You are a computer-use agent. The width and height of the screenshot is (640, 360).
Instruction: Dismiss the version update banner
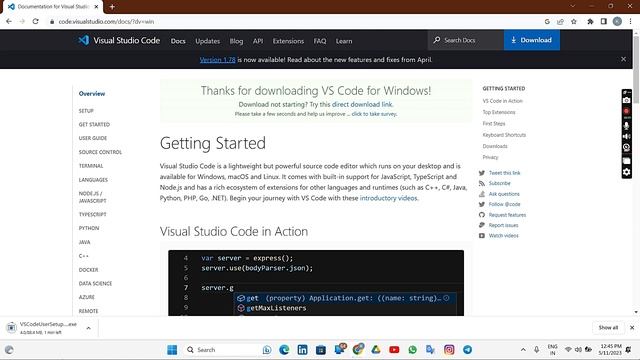click(623, 59)
